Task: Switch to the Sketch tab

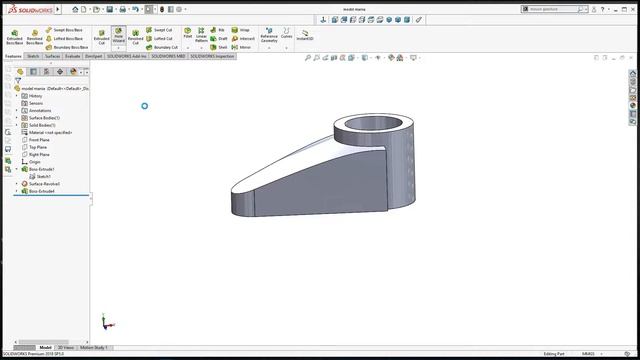Action: (33, 56)
